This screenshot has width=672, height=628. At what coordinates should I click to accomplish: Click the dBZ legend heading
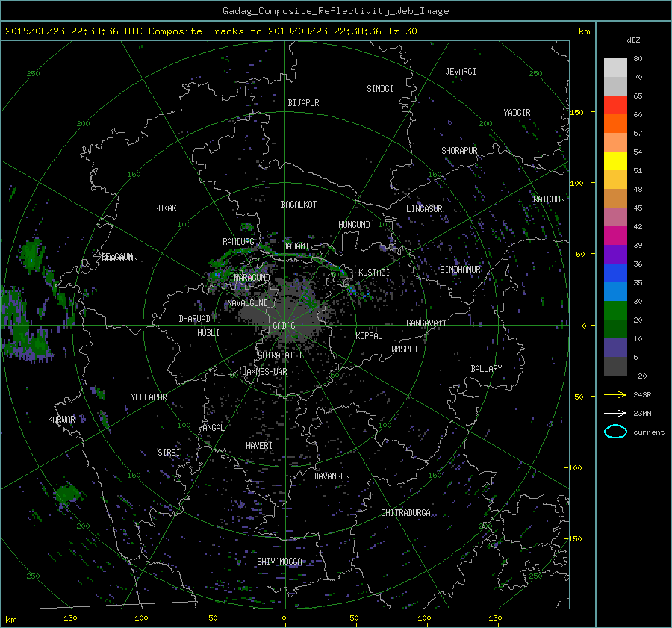[633, 40]
